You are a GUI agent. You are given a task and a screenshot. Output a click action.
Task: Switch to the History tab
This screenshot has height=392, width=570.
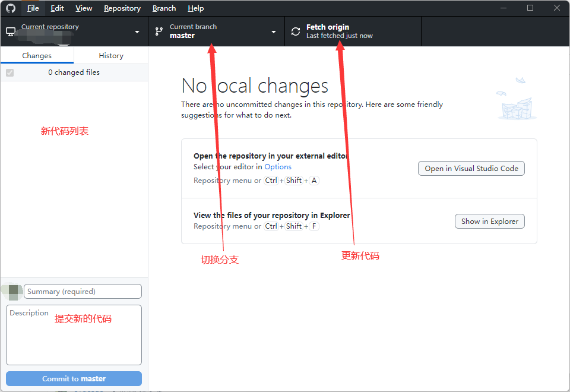111,56
